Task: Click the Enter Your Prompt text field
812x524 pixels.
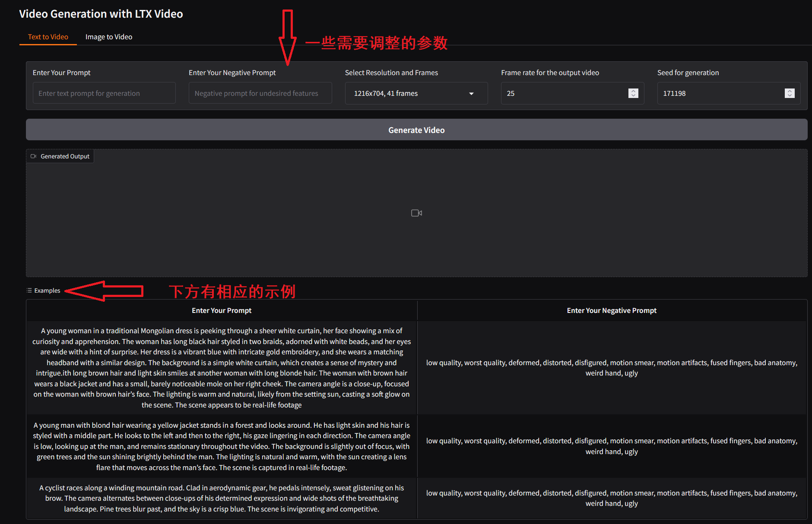Action: click(104, 93)
